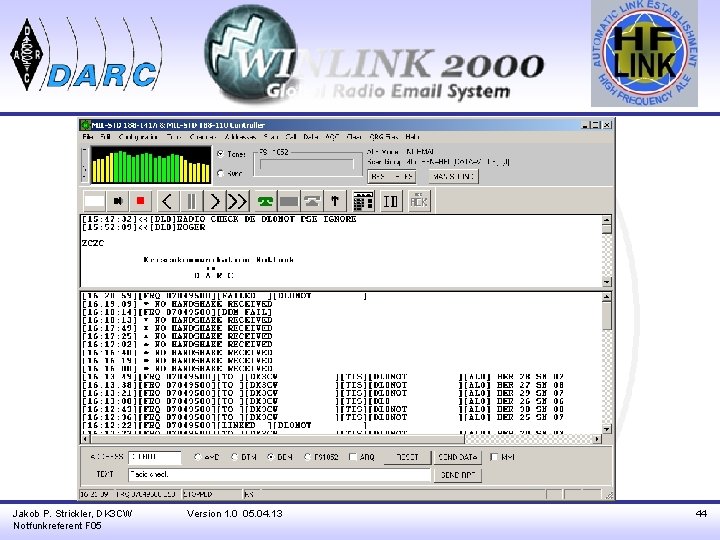Click the single left arrow toolbar icon
720x540 pixels.
[167, 201]
